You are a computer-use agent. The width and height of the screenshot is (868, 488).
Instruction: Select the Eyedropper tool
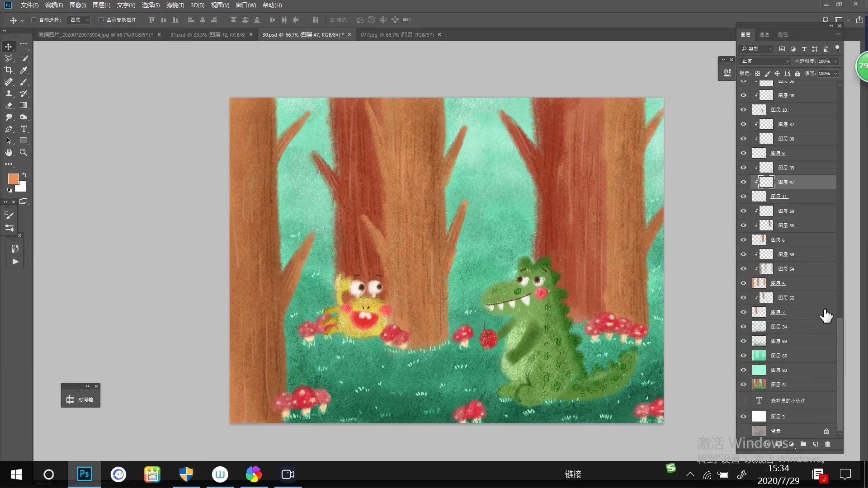pos(24,70)
